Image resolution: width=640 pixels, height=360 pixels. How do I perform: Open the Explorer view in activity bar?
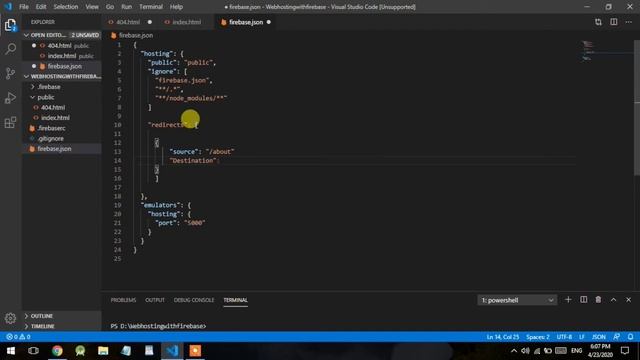10,26
